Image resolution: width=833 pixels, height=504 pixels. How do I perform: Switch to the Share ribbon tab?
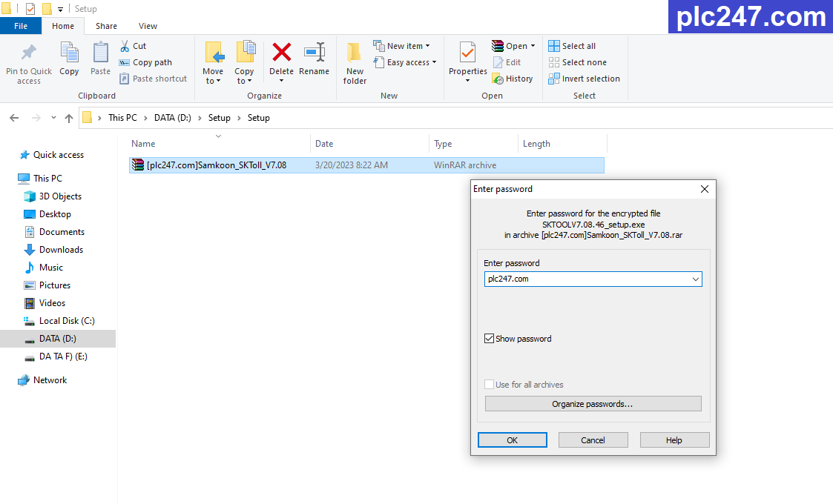106,25
